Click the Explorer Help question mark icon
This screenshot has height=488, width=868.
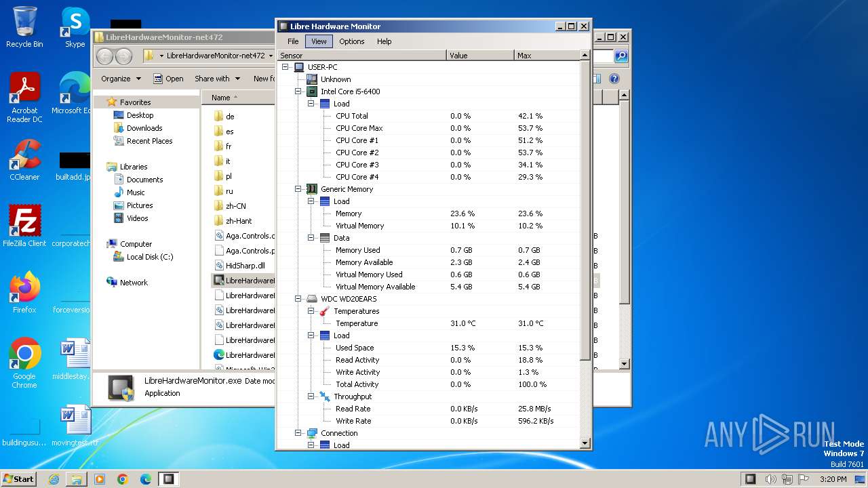point(614,79)
